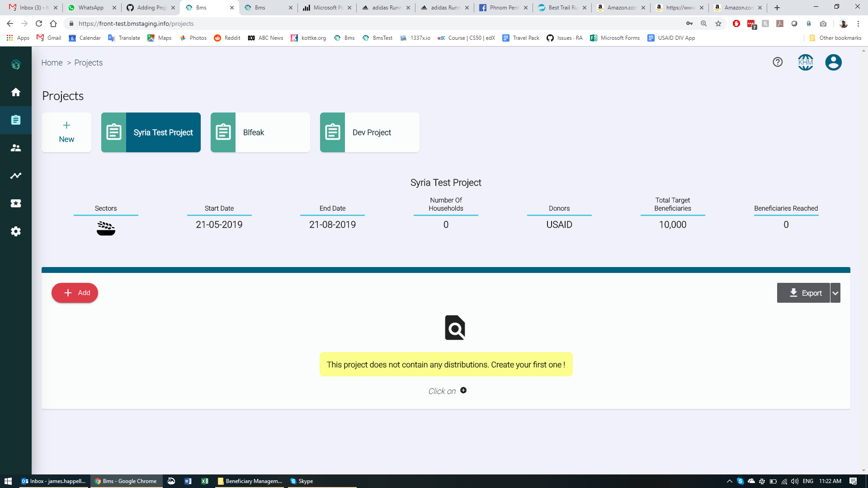Select the Dev Project card
Viewport: 868px width, 488px height.
pyautogui.click(x=370, y=132)
